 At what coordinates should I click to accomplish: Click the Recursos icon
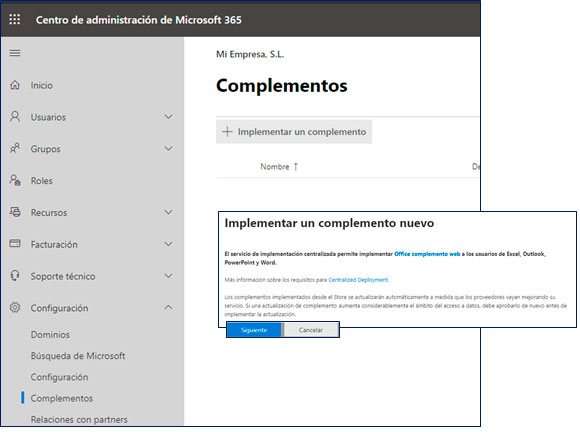(15, 212)
